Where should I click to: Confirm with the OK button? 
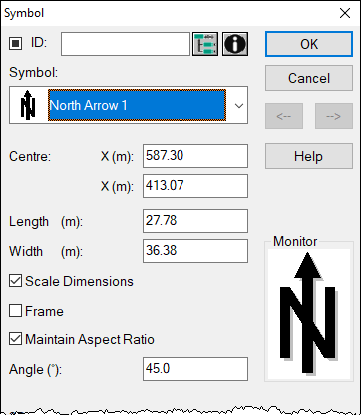[x=309, y=44]
